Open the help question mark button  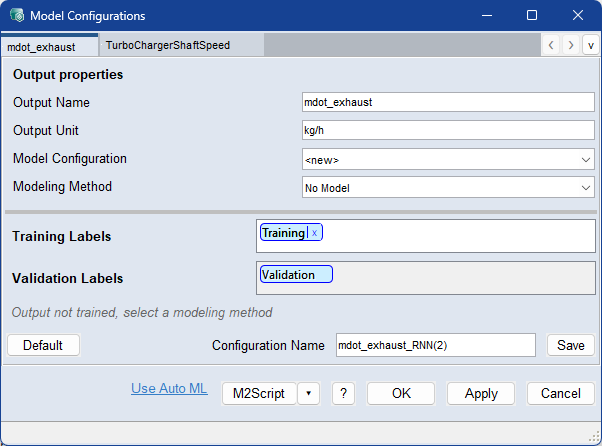pos(342,393)
